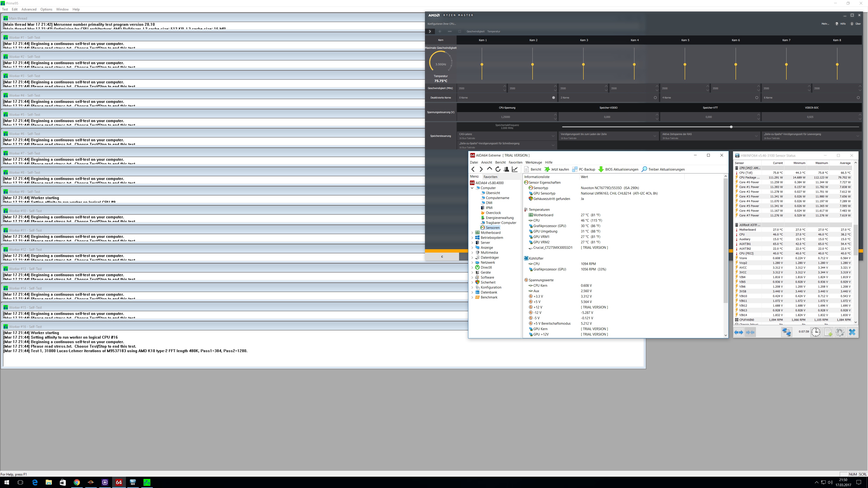
Task: Open Advanced menu in Prime95
Action: tap(29, 9)
